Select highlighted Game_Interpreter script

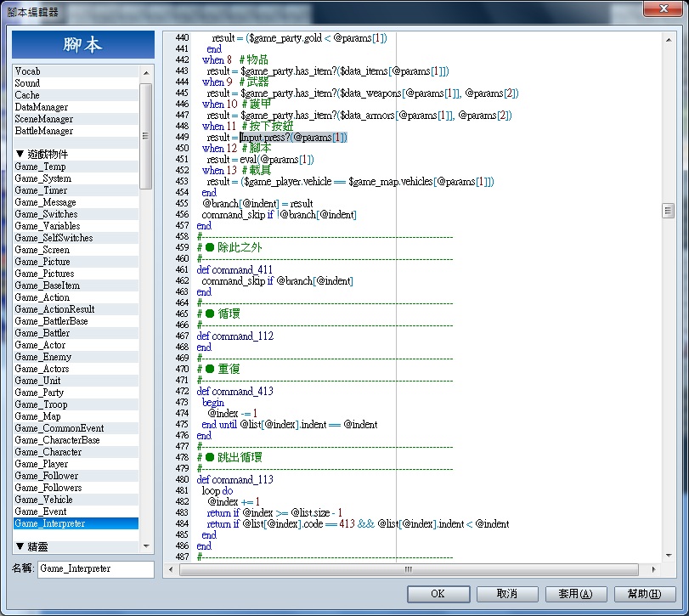point(76,523)
